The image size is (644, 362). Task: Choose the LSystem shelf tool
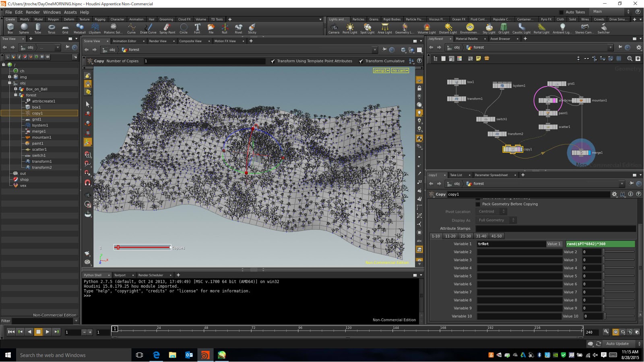95,28
